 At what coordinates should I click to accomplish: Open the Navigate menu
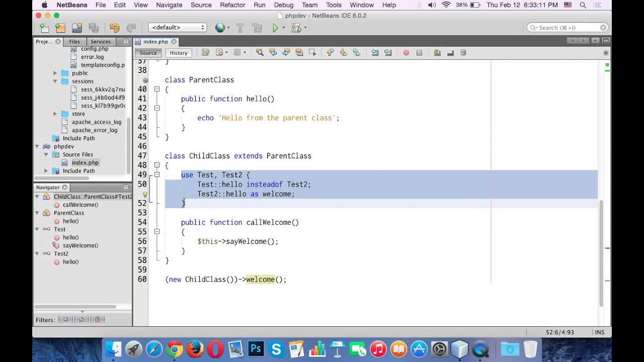[x=169, y=5]
